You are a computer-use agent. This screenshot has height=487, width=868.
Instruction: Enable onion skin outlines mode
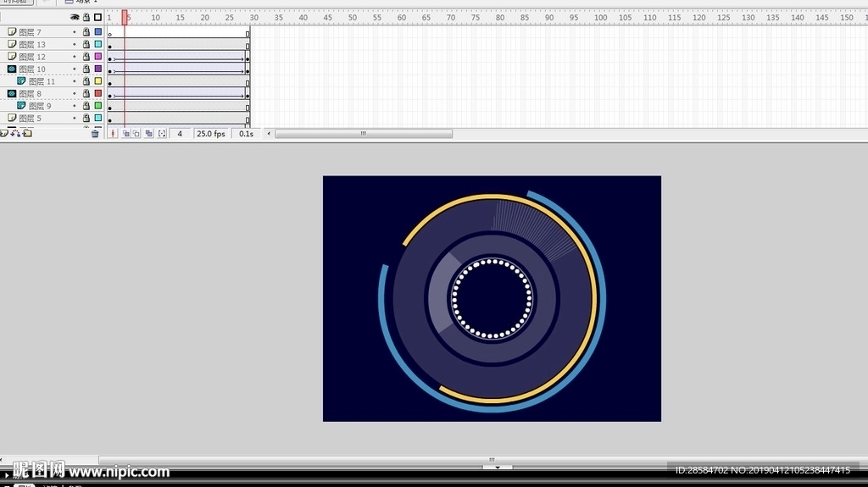136,133
